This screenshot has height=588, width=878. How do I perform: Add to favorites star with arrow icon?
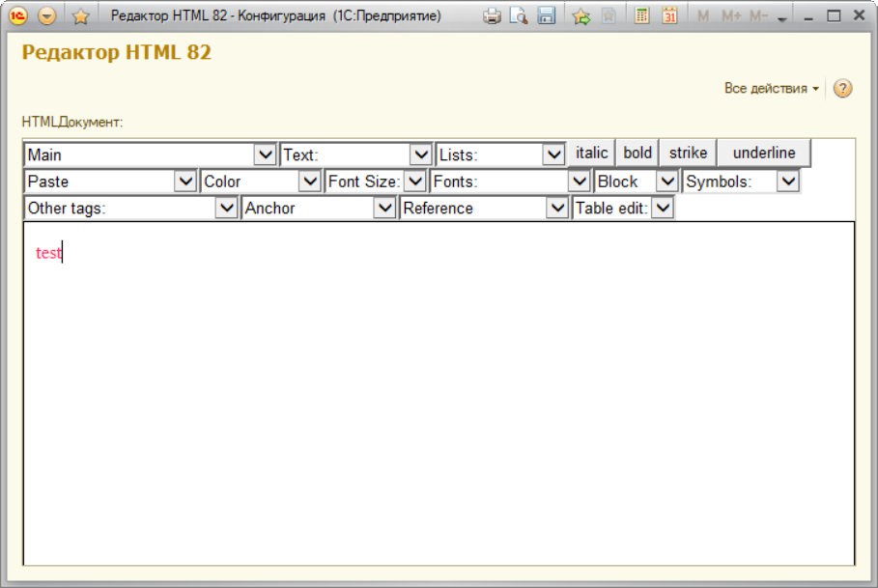tap(581, 16)
